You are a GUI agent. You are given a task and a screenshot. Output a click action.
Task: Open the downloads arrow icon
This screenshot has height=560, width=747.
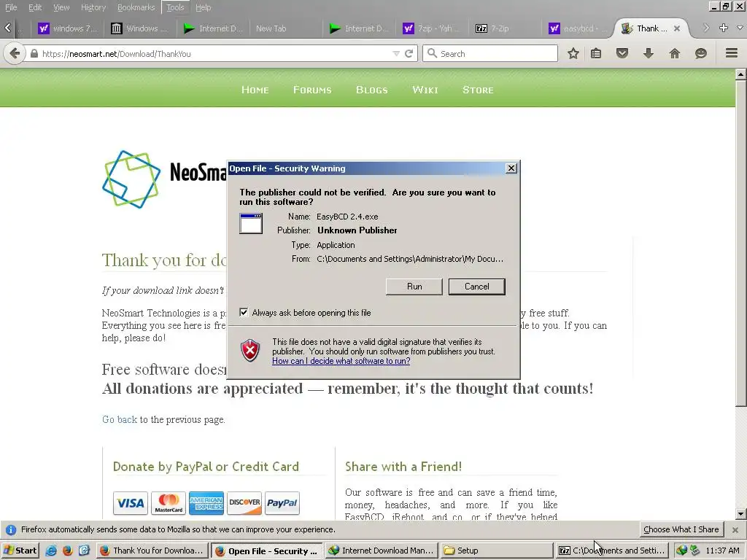coord(648,53)
